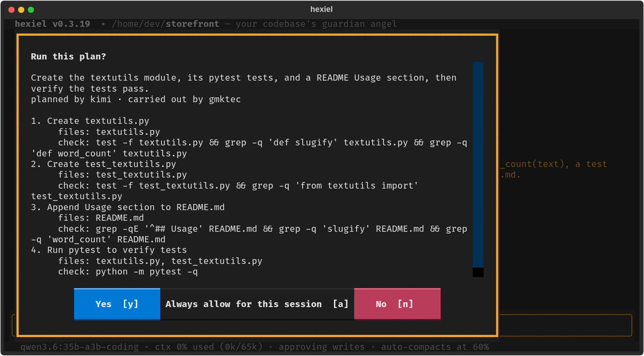Viewport: 644px width, 356px height.
Task: Click 'ctx 0% used (0k/65k)' status
Action: coord(209,347)
